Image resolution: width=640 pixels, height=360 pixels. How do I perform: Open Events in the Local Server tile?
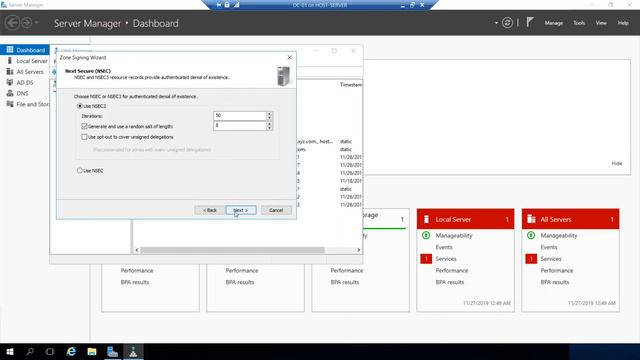pyautogui.click(x=444, y=247)
